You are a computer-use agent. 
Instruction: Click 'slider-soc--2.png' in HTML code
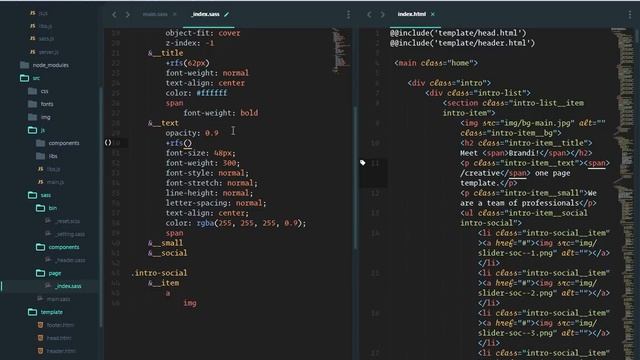[x=518, y=293]
